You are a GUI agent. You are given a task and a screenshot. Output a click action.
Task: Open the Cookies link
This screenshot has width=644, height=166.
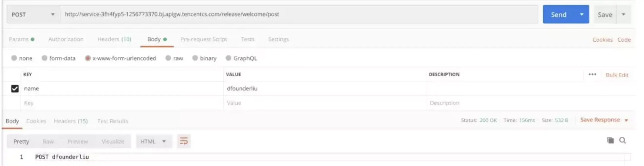pyautogui.click(x=602, y=40)
